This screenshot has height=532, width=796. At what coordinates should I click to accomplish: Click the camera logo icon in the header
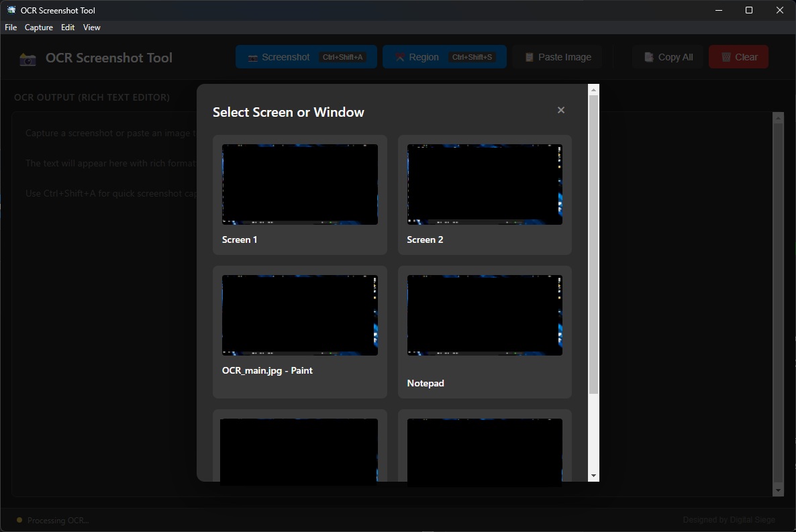pyautogui.click(x=28, y=58)
